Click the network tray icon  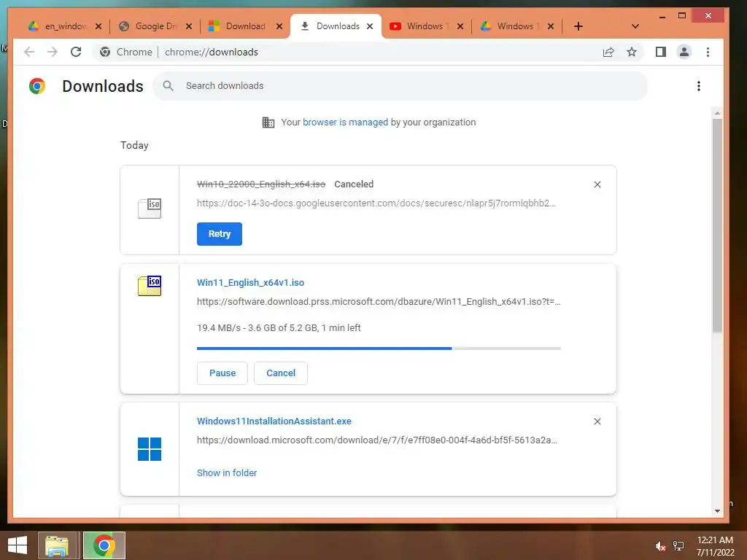click(x=678, y=546)
